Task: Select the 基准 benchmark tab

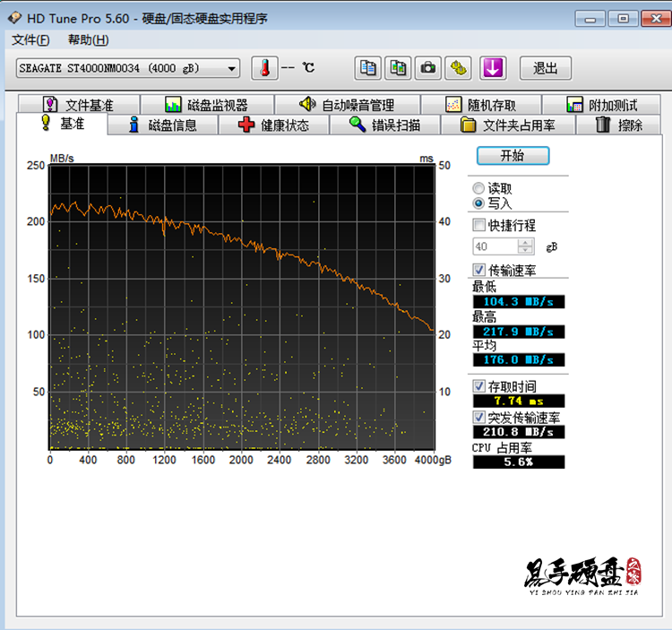Action: click(x=62, y=124)
